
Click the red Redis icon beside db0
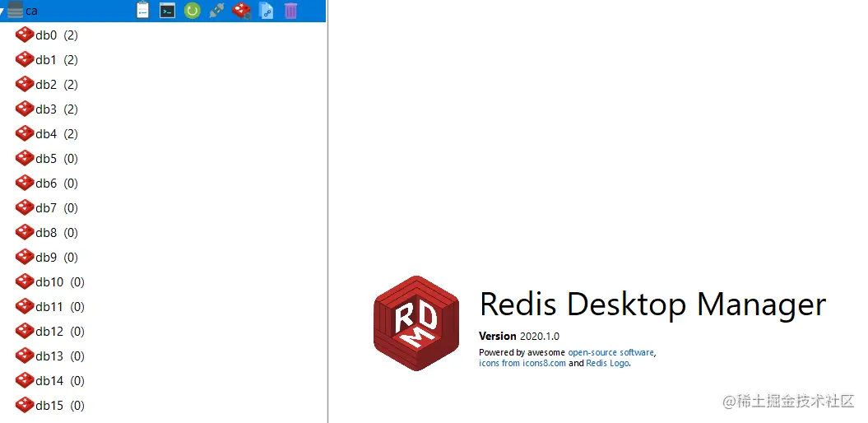(x=25, y=35)
